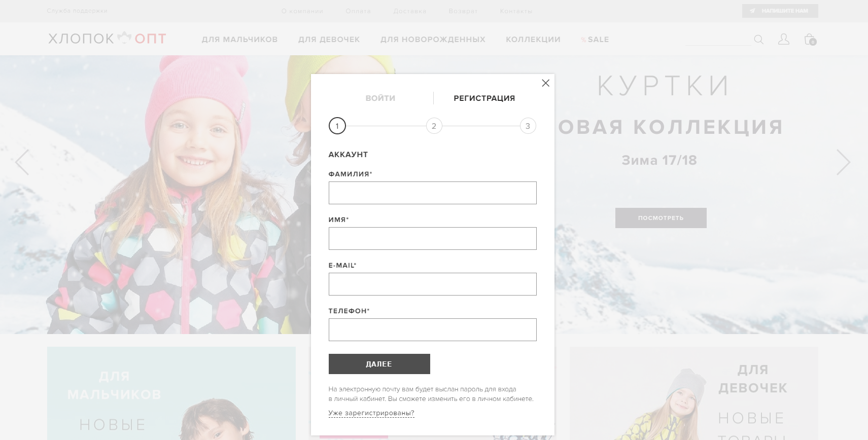Click the ПОСМОТРЕТЬ banner button
The height and width of the screenshot is (440, 868).
661,218
